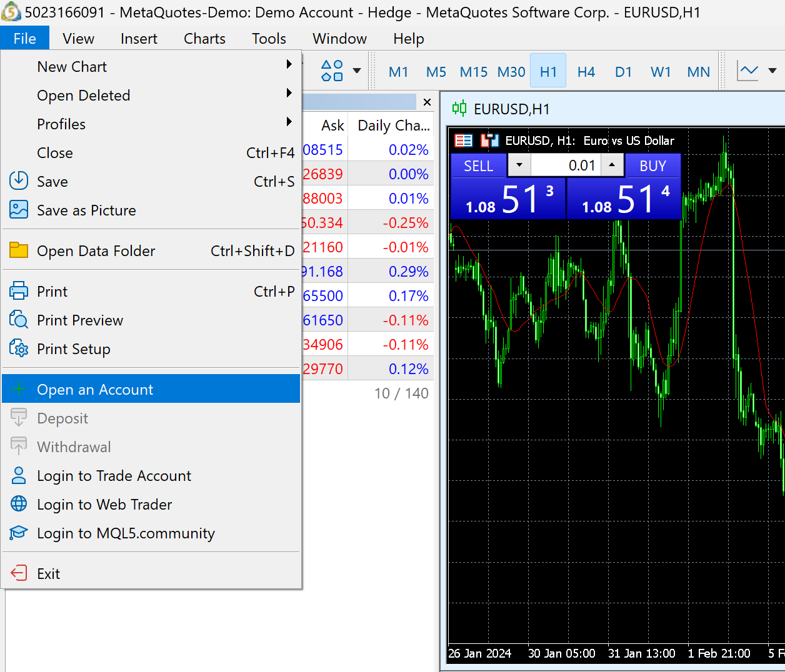Click the Save icon in File menu

pos(19,181)
